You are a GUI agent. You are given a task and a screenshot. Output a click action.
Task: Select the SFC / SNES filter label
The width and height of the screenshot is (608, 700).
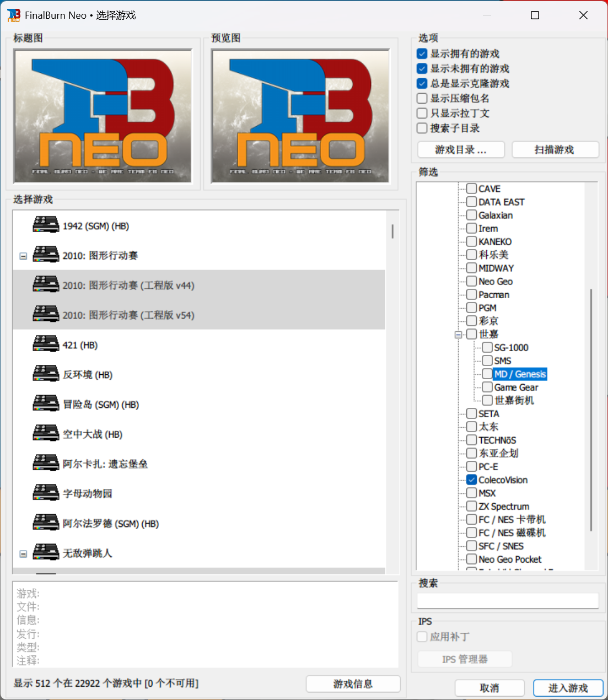pyautogui.click(x=501, y=546)
